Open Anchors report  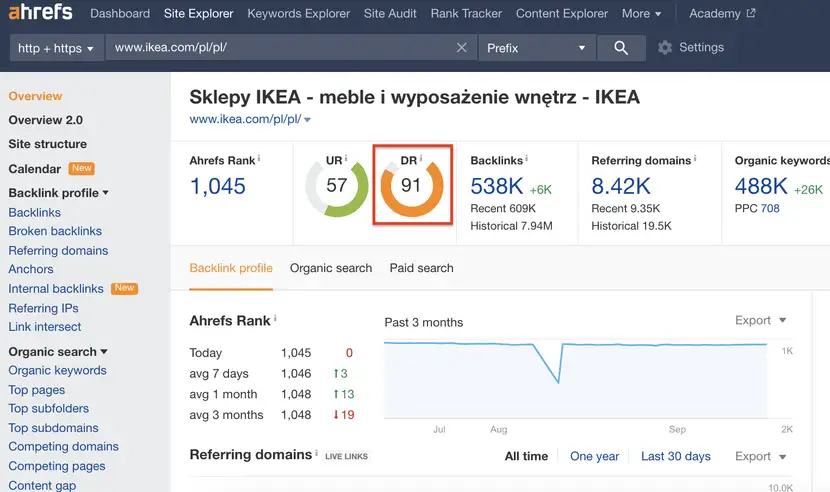[x=31, y=269]
